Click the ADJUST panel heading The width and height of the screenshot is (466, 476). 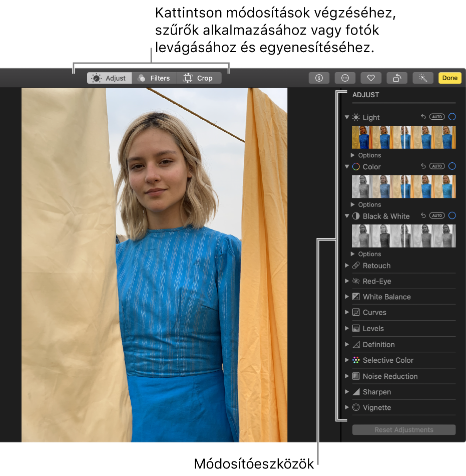pos(366,95)
